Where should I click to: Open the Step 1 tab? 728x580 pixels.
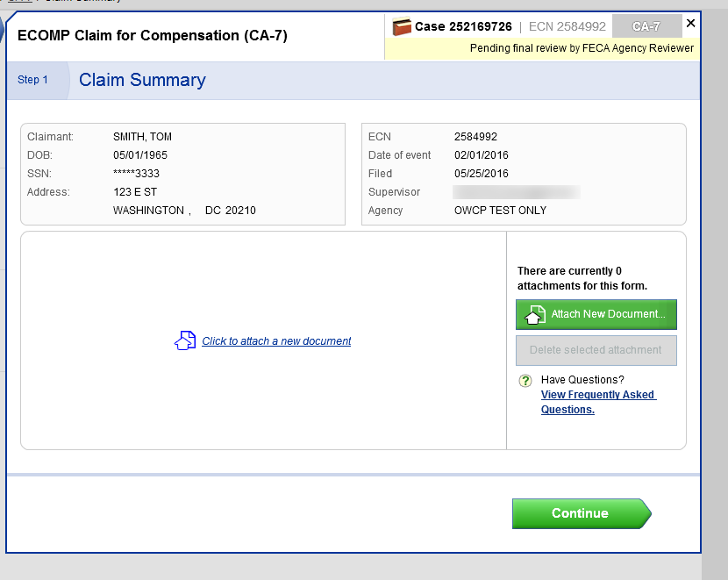33,80
